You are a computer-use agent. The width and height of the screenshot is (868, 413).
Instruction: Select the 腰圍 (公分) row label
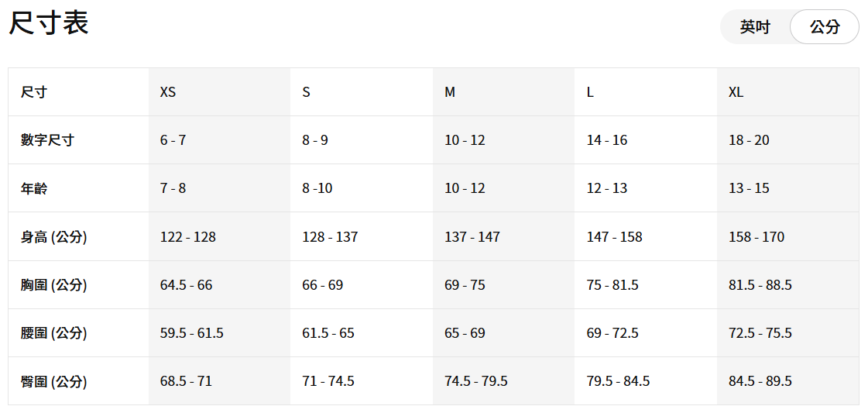(x=53, y=333)
